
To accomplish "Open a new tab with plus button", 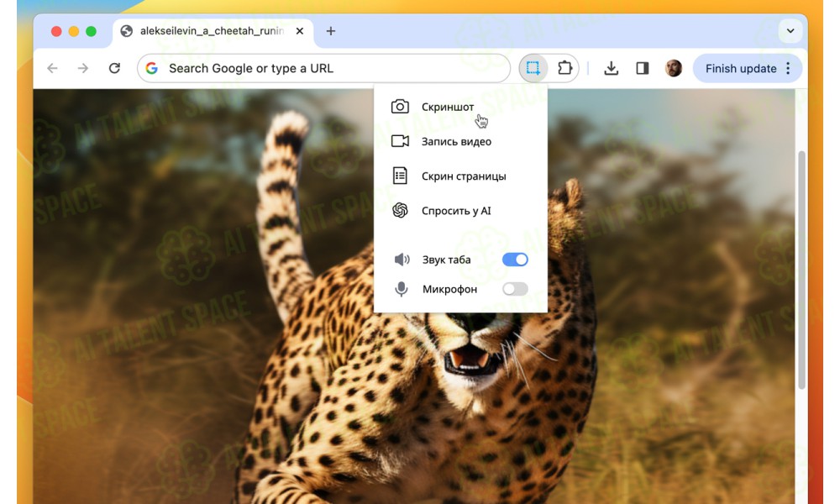I will click(330, 31).
